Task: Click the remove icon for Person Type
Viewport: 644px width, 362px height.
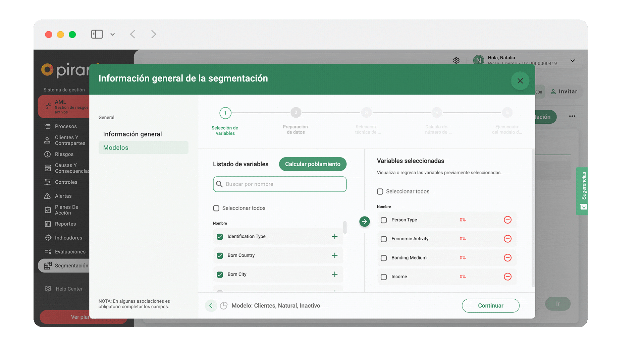Action: 507,220
